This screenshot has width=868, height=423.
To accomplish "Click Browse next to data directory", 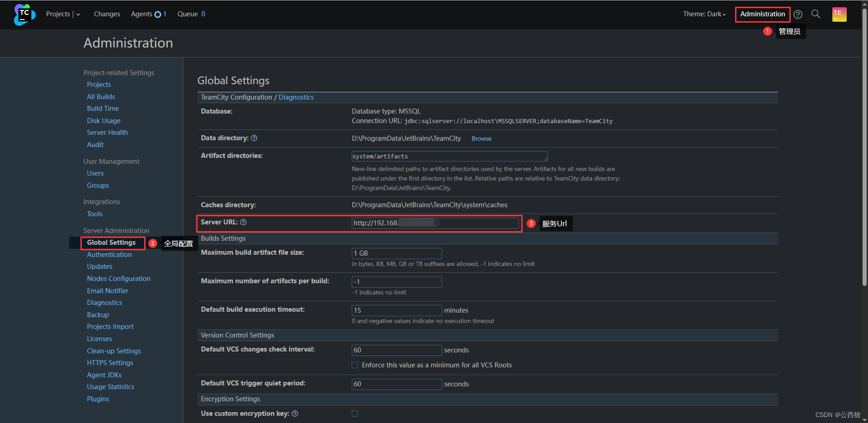I will (x=481, y=138).
